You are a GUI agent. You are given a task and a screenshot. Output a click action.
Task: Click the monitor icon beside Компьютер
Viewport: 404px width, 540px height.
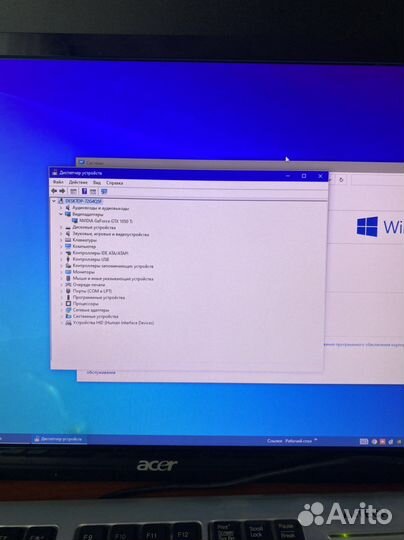tap(68, 247)
